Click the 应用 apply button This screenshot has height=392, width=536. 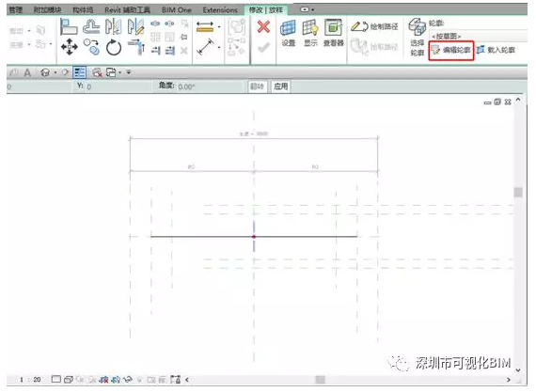(280, 86)
